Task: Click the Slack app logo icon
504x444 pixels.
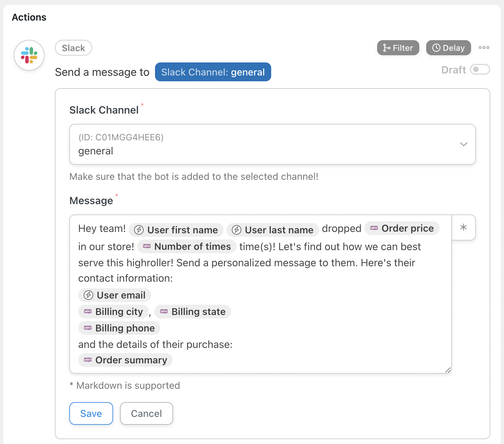Action: point(29,55)
